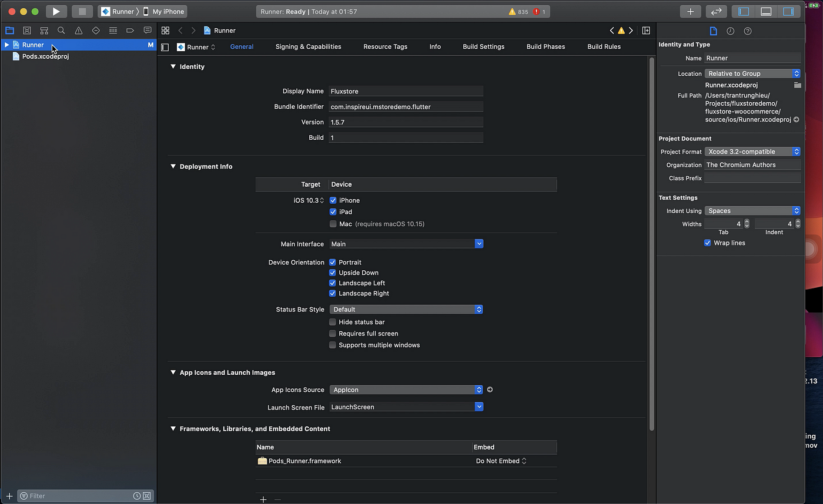The height and width of the screenshot is (504, 823).
Task: Expand the Runner project tree item
Action: pyautogui.click(x=6, y=45)
